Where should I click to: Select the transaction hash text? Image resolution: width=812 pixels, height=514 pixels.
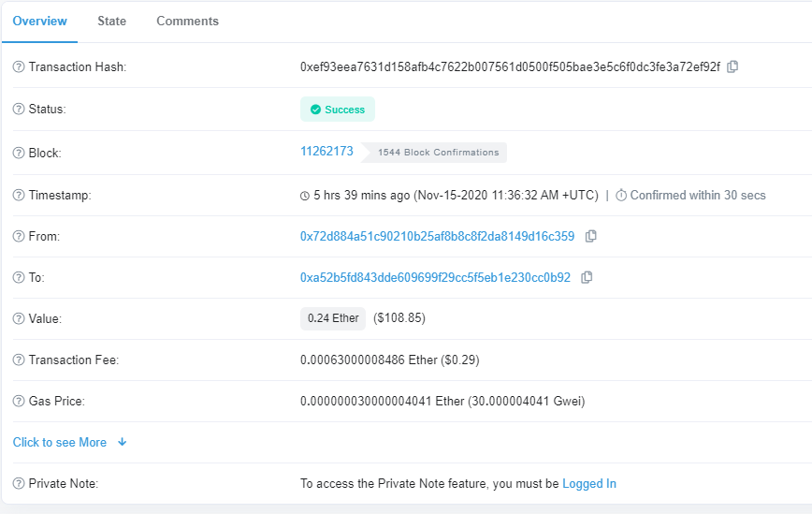pos(510,66)
